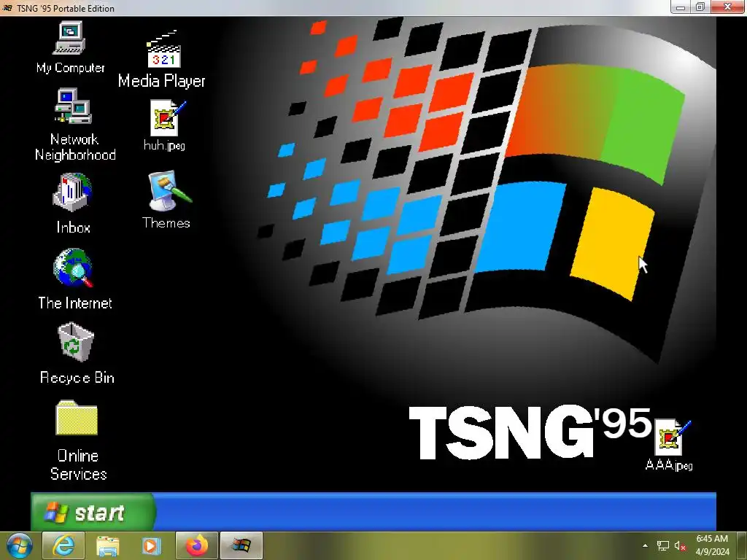This screenshot has height=560, width=747.
Task: Click the muted volume tray icon
Action: [680, 545]
